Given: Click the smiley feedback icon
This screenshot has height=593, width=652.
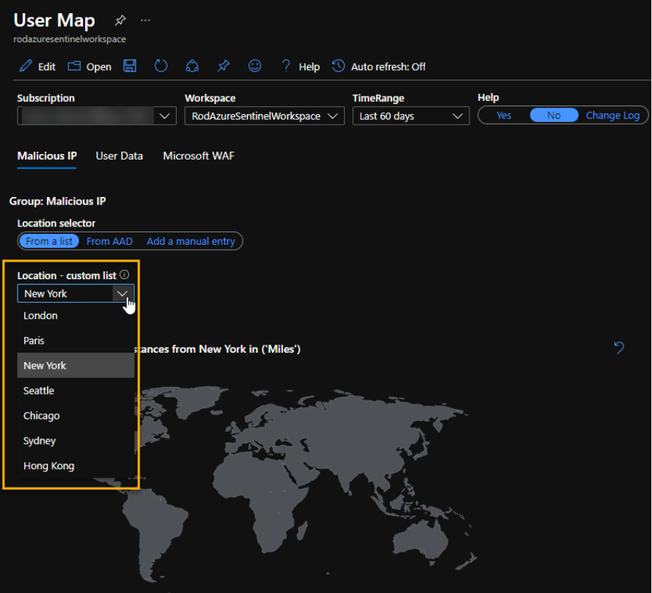Looking at the screenshot, I should 255,66.
